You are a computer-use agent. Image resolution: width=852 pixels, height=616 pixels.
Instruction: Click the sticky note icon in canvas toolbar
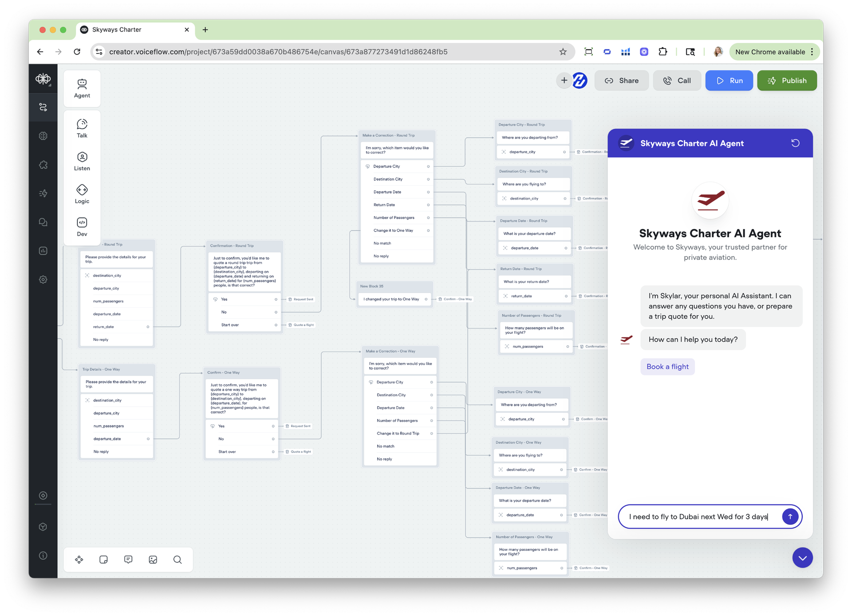point(103,560)
